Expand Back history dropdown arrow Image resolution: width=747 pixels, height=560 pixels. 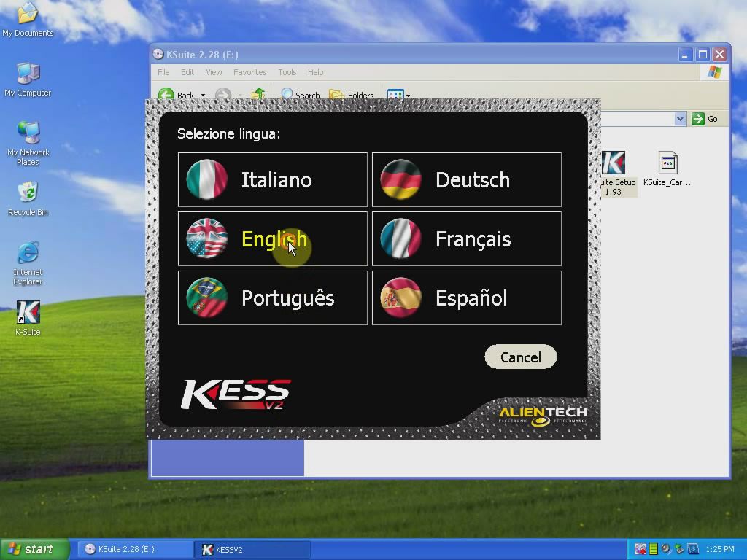[x=203, y=95]
